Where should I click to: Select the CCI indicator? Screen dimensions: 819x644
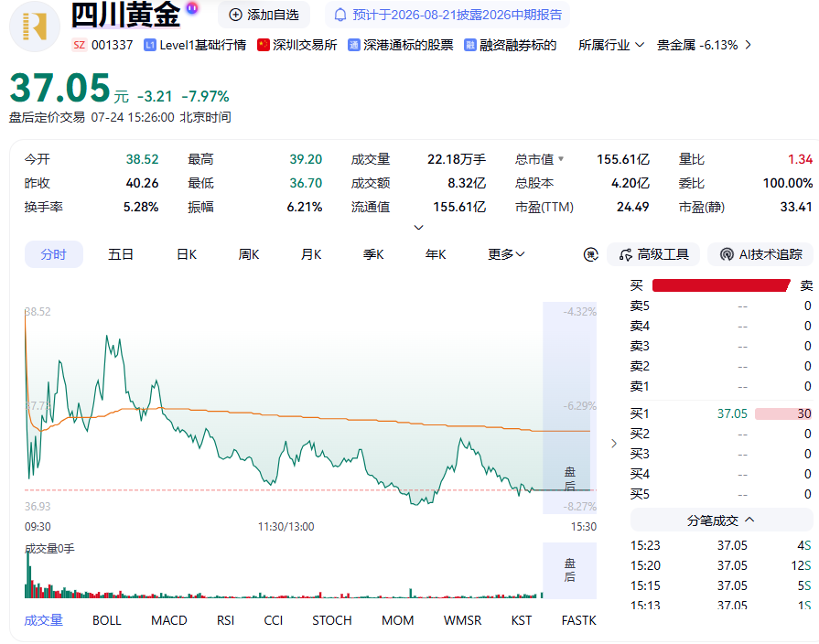[x=274, y=620]
